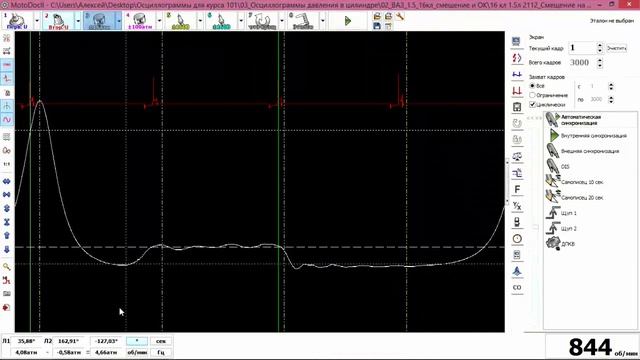
Task: Open channel 8 sensor dropdown arrow
Action: pyautogui.click(x=322, y=21)
